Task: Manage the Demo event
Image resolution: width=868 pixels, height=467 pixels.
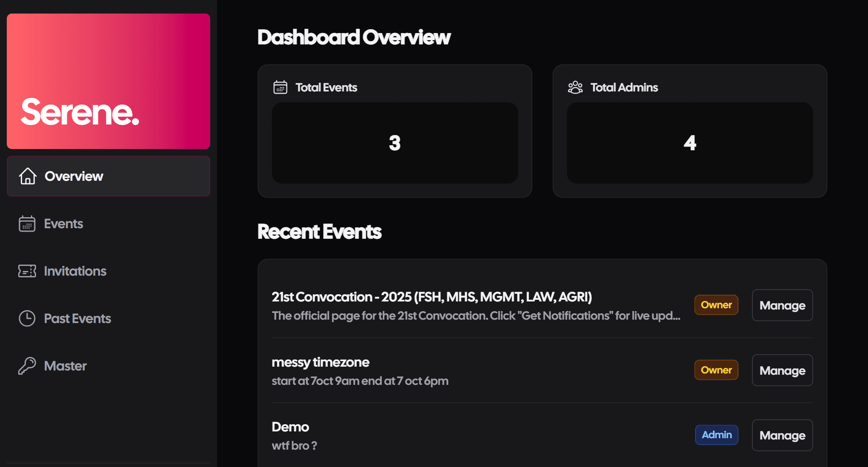Action: click(782, 435)
